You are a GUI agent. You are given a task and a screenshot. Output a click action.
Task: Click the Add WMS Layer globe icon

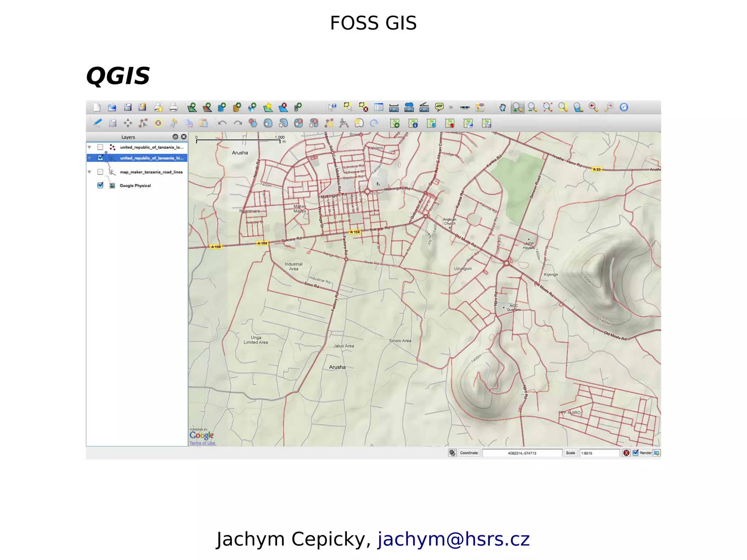point(252,108)
